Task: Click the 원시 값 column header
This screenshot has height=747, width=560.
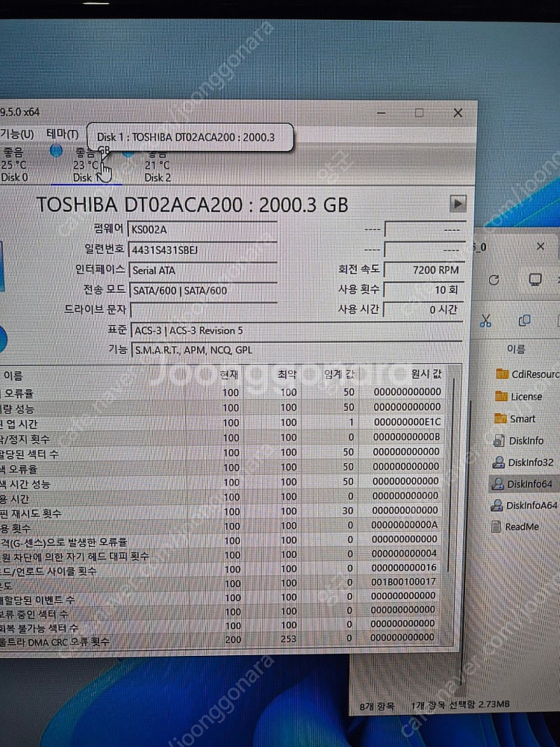Action: tap(426, 374)
